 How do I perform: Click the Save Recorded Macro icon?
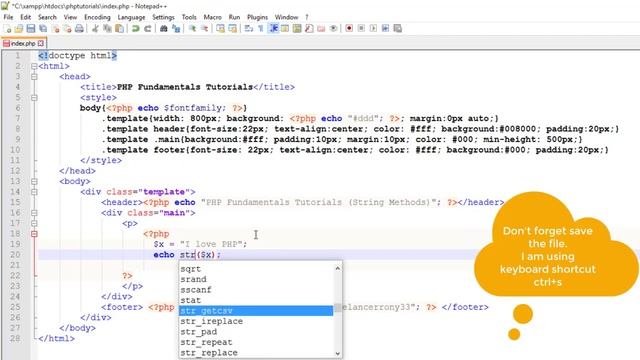(x=398, y=29)
